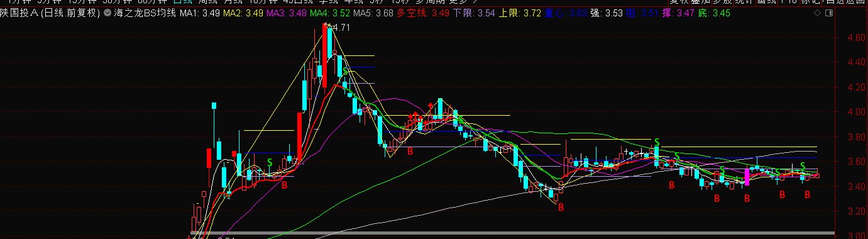Switch to the 周线 period tab
The width and height of the screenshot is (868, 239).
(x=207, y=3)
